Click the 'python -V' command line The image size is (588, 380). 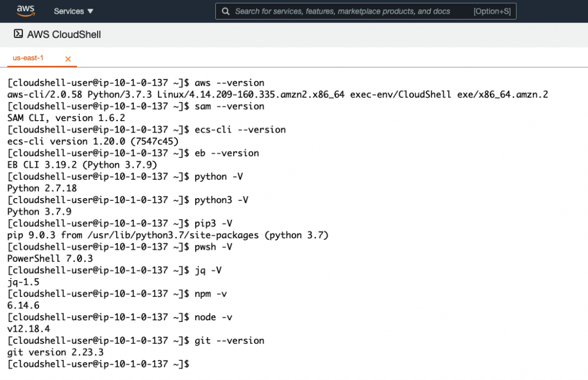point(125,176)
